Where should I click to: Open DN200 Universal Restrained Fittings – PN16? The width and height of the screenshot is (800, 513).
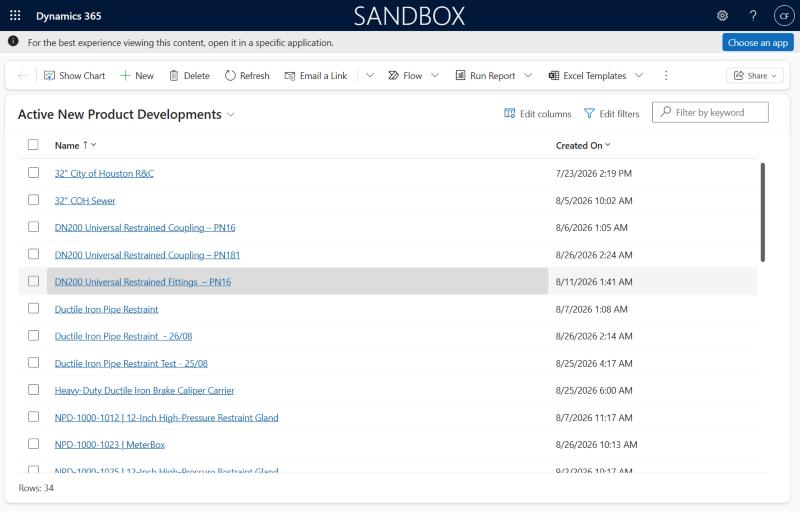[x=143, y=282]
